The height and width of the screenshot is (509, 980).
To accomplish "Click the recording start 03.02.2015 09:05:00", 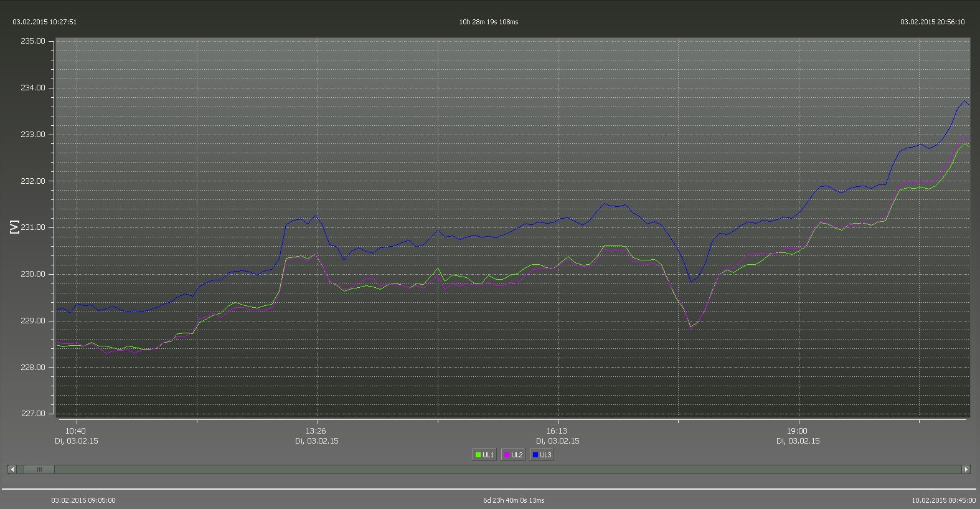I will pyautogui.click(x=83, y=500).
